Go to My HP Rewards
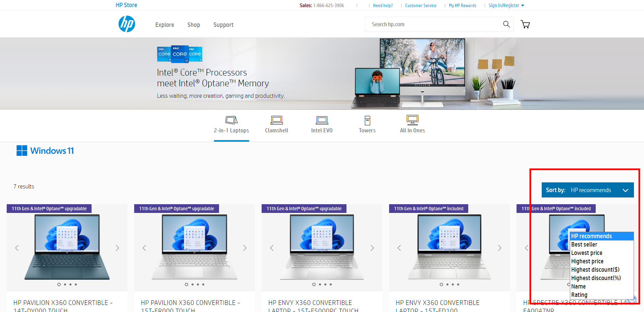 463,5
